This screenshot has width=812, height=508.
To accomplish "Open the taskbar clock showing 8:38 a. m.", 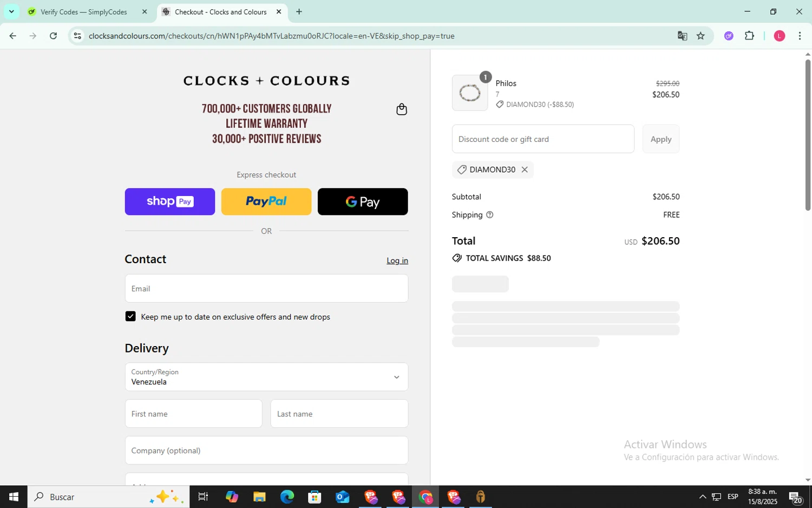I will [762, 497].
